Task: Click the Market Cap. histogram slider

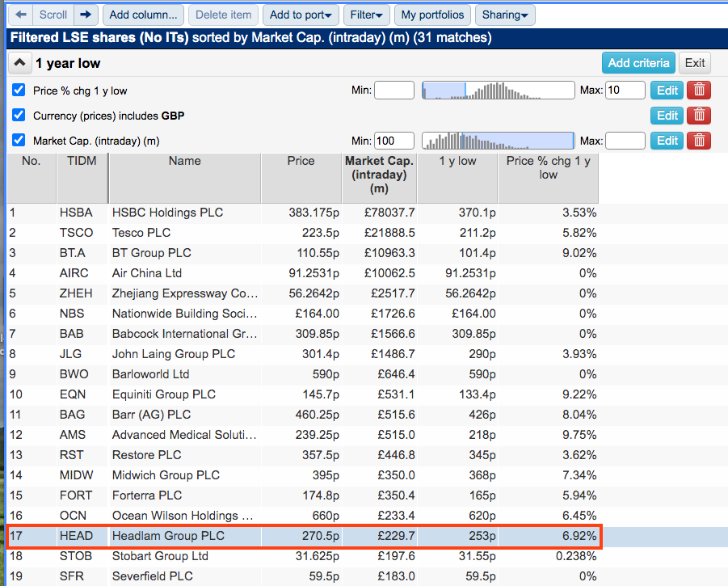Action: pyautogui.click(x=499, y=140)
